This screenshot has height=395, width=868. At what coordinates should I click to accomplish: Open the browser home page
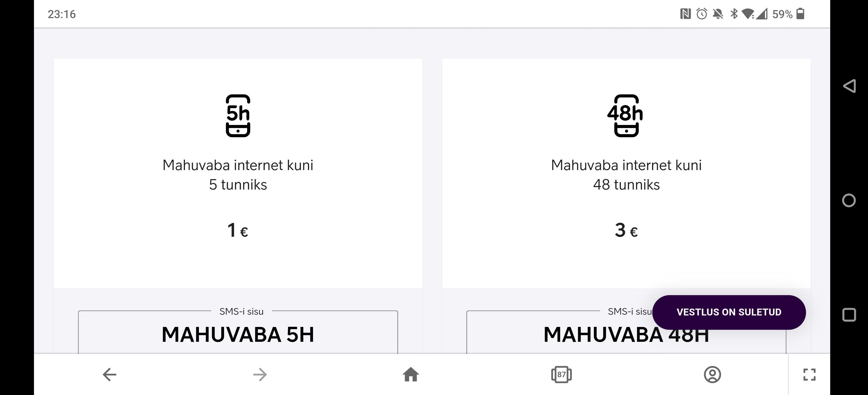point(411,374)
